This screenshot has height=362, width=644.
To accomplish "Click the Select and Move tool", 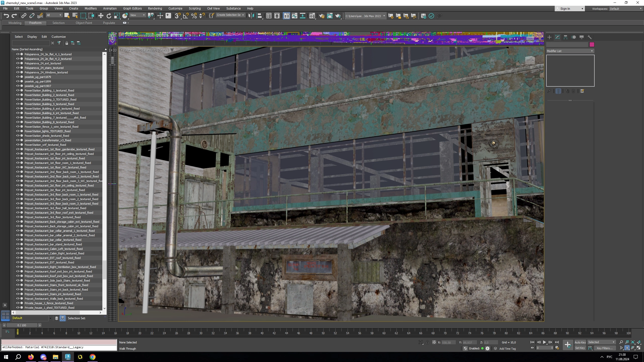I will pyautogui.click(x=101, y=16).
